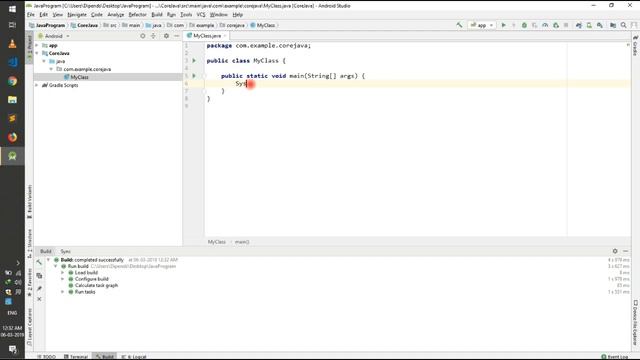
Task: Open the Event Log button
Action: click(x=615, y=357)
